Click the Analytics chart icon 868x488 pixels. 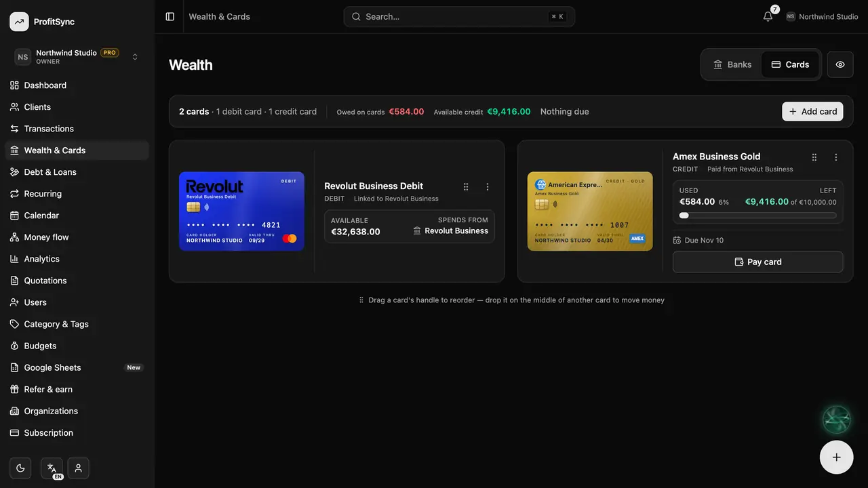(x=14, y=259)
